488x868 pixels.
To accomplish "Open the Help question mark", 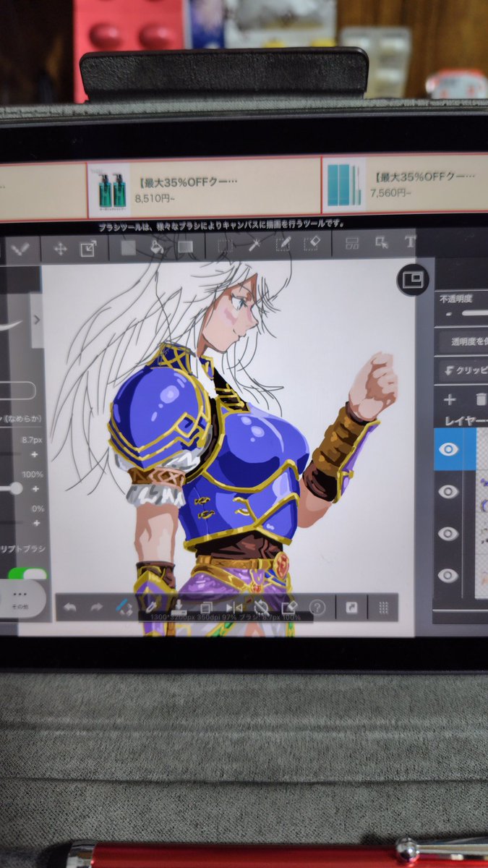I will coord(317,608).
